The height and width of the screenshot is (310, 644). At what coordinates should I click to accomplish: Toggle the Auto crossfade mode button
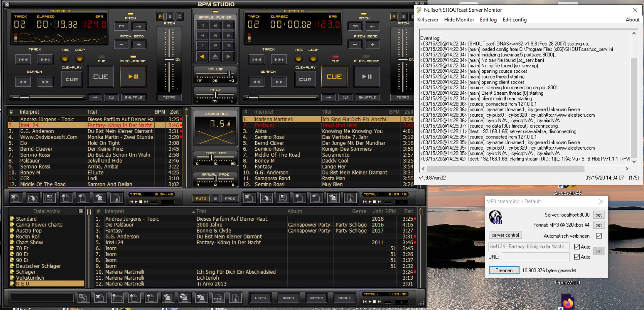[201, 198]
